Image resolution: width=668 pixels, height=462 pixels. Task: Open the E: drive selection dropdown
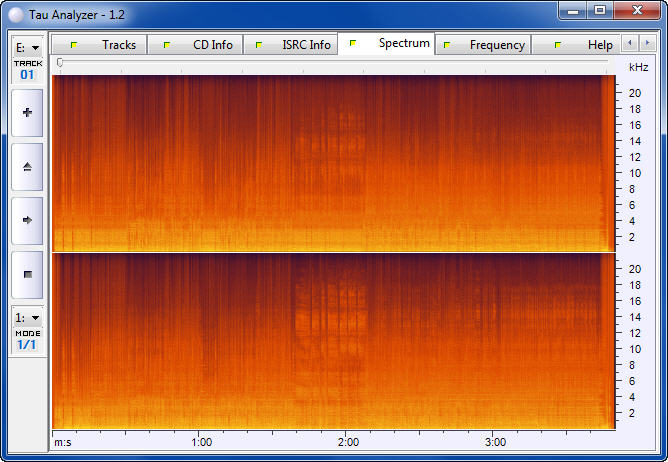(27, 47)
